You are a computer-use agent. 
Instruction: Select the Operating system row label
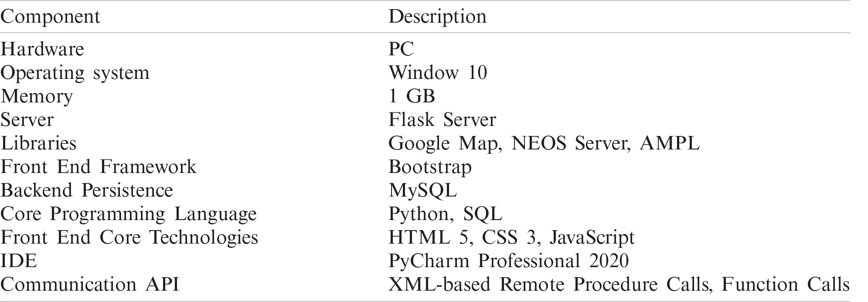pyautogui.click(x=75, y=72)
